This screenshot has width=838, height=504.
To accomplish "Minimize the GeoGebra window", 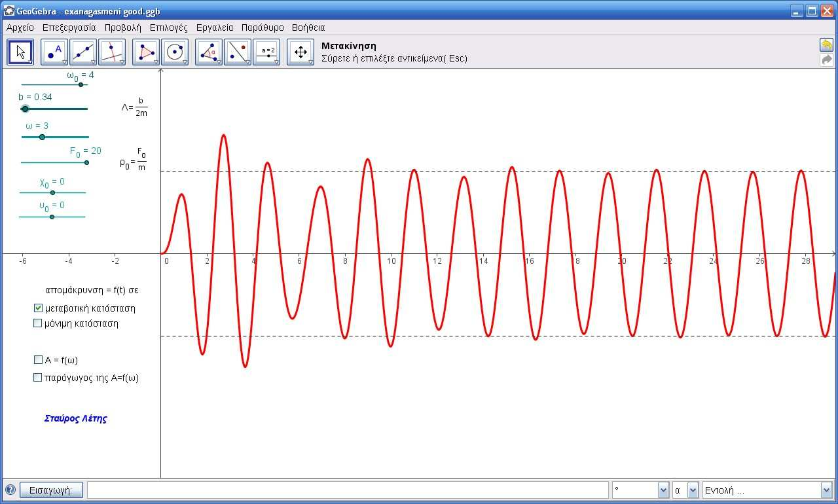I will [x=797, y=11].
